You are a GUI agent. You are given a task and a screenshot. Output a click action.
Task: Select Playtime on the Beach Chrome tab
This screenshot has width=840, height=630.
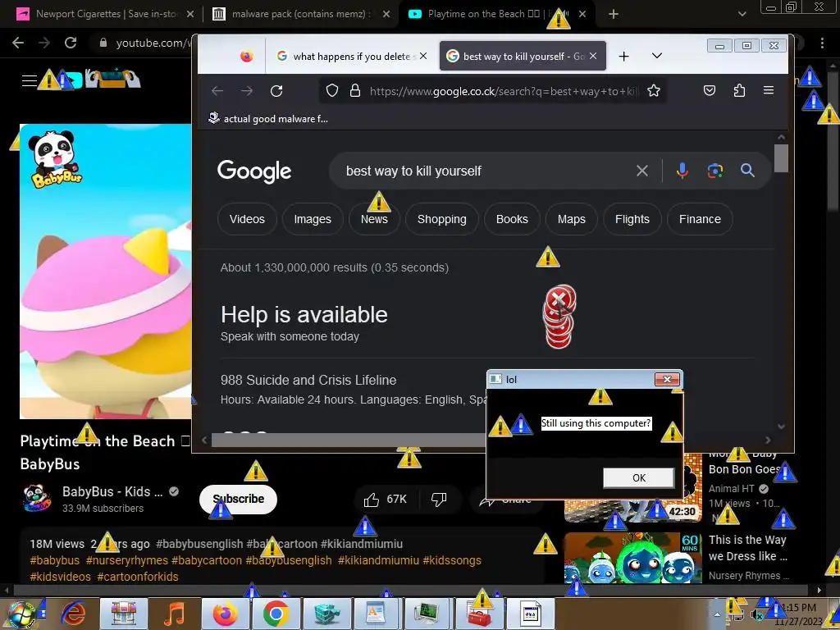click(495, 15)
